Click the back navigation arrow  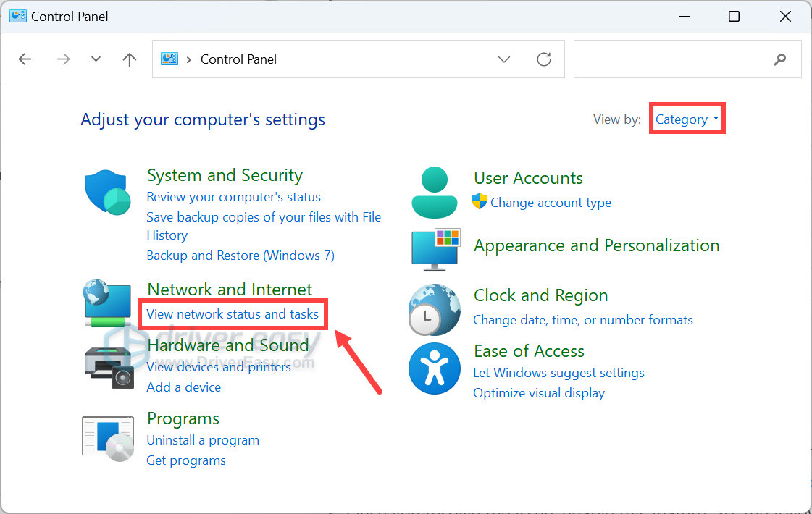pyautogui.click(x=25, y=59)
